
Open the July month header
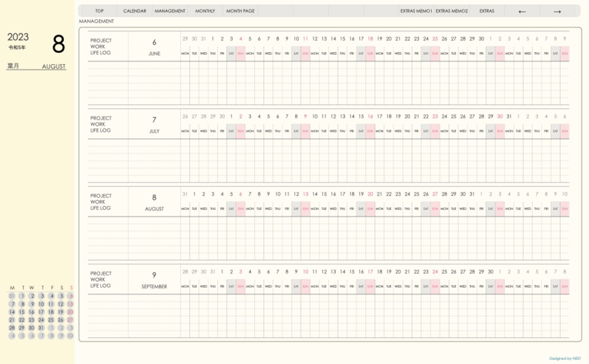(154, 125)
